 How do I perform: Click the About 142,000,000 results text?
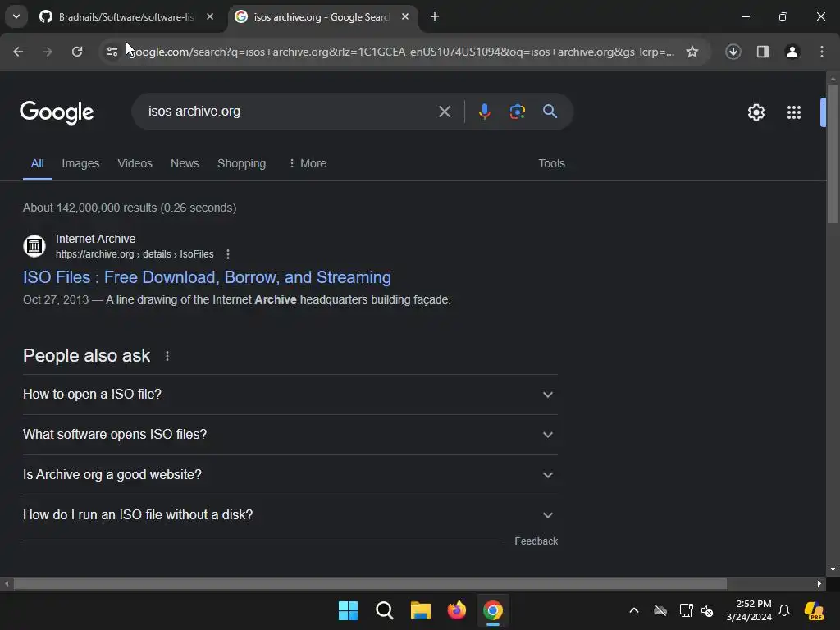click(130, 208)
